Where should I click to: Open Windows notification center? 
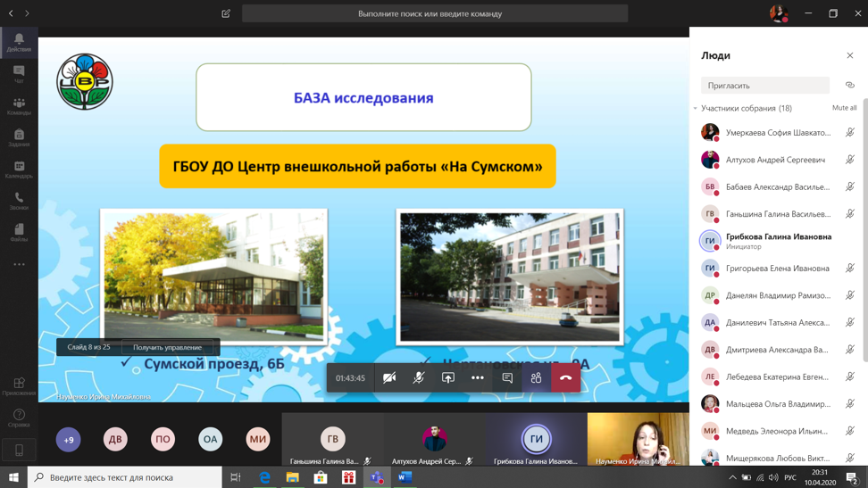coord(853,477)
